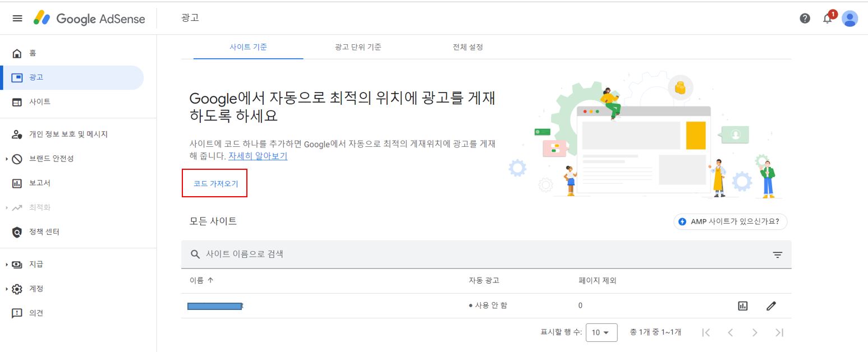
Task: Click the 사용 안 함 status
Action: [x=488, y=305]
